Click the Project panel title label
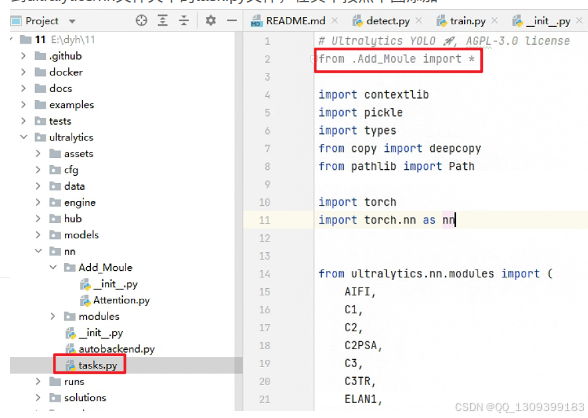The image size is (588, 418). (x=42, y=21)
